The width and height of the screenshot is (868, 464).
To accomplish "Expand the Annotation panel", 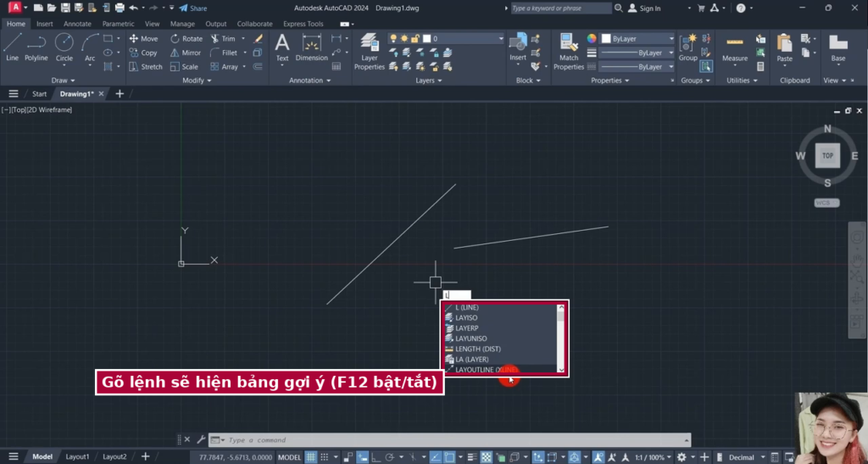I will (x=309, y=81).
